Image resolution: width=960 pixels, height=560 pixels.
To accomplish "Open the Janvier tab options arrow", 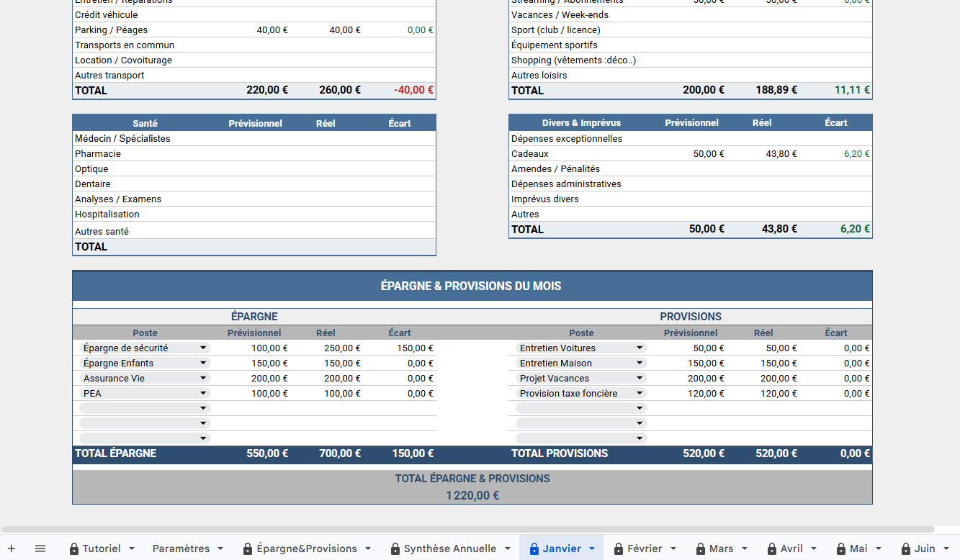I will (x=592, y=548).
